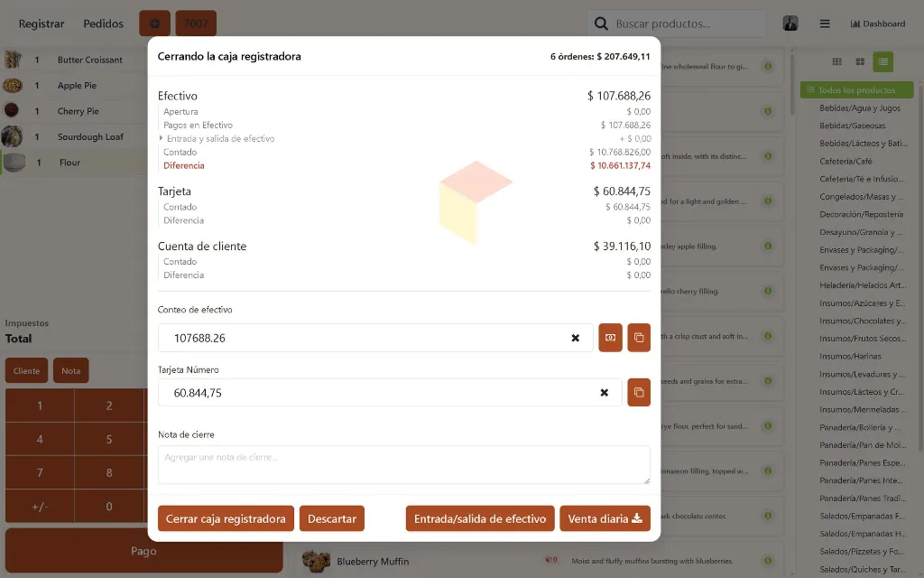Screen dimensions: 924x578
Task: Open the cash denomination counter icon
Action: point(610,338)
